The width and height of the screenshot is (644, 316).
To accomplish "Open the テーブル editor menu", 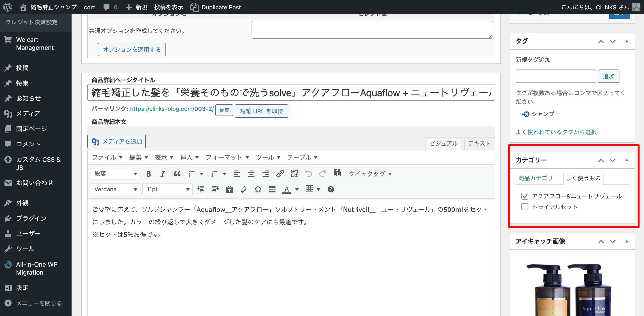I will click(302, 157).
